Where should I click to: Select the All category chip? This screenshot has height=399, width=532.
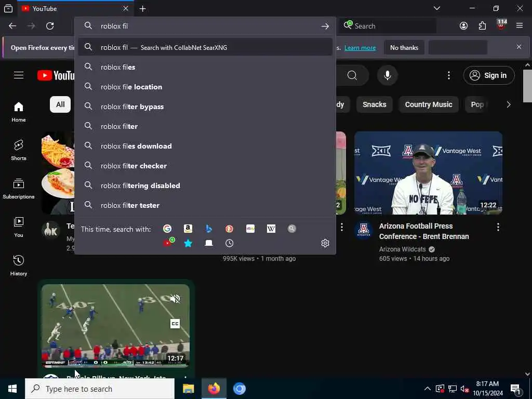[x=60, y=104]
